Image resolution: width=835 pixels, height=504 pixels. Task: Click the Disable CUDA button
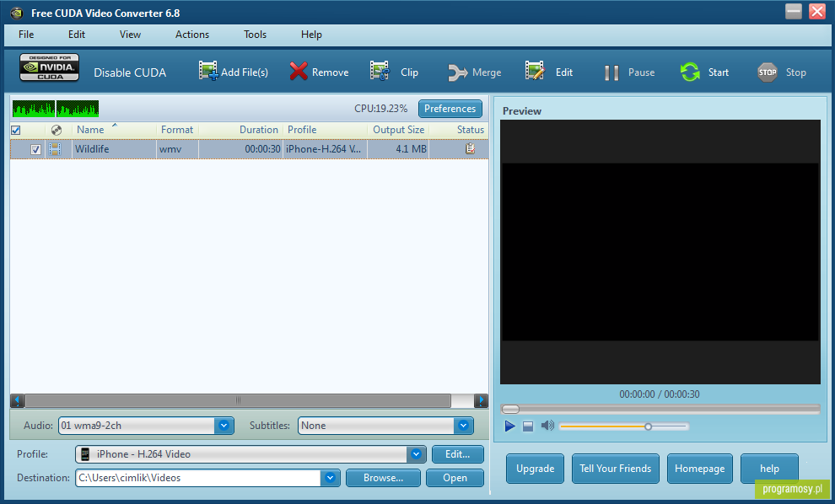(130, 72)
